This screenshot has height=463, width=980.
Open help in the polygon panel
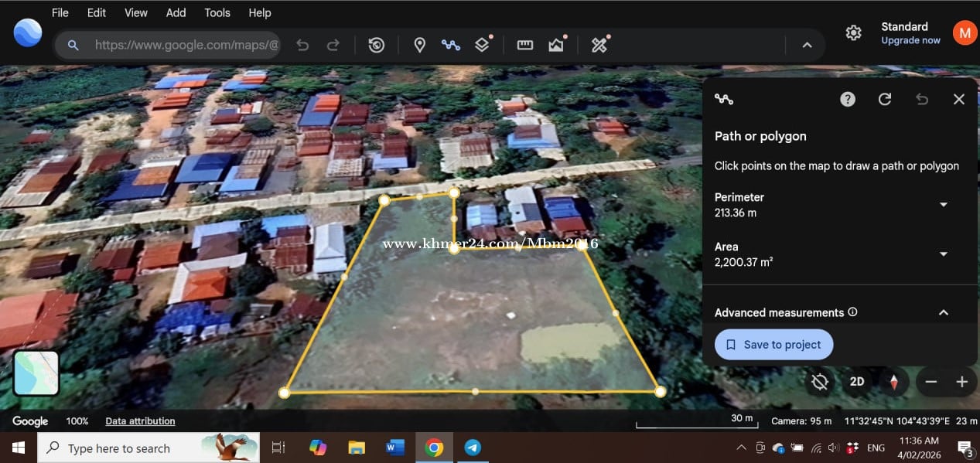(x=848, y=99)
